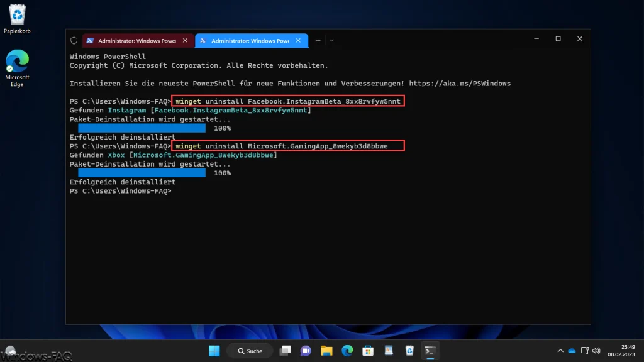Open recycle bin icon in taskbar
The height and width of the screenshot is (362, 644).
[x=409, y=351]
